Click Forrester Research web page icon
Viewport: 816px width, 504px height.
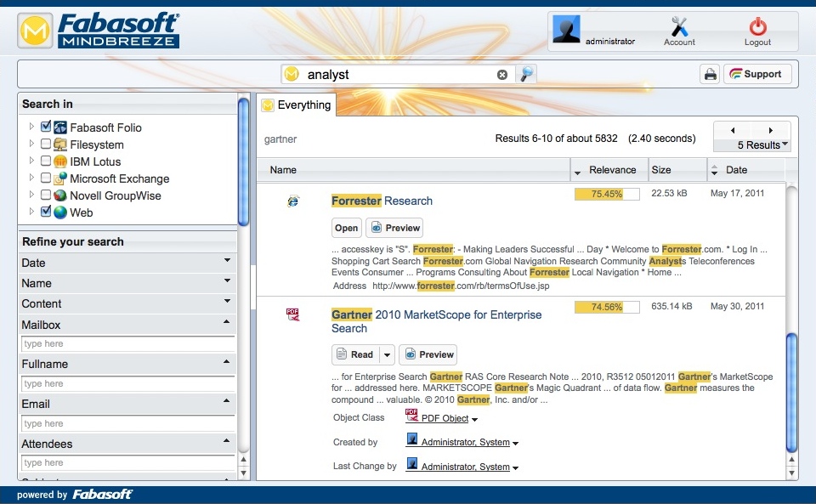point(293,201)
